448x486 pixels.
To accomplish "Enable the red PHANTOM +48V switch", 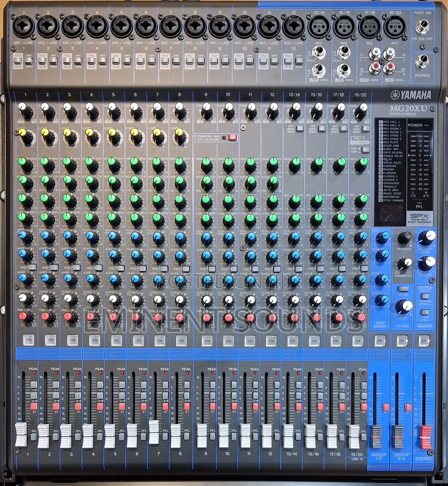I will tap(233, 138).
